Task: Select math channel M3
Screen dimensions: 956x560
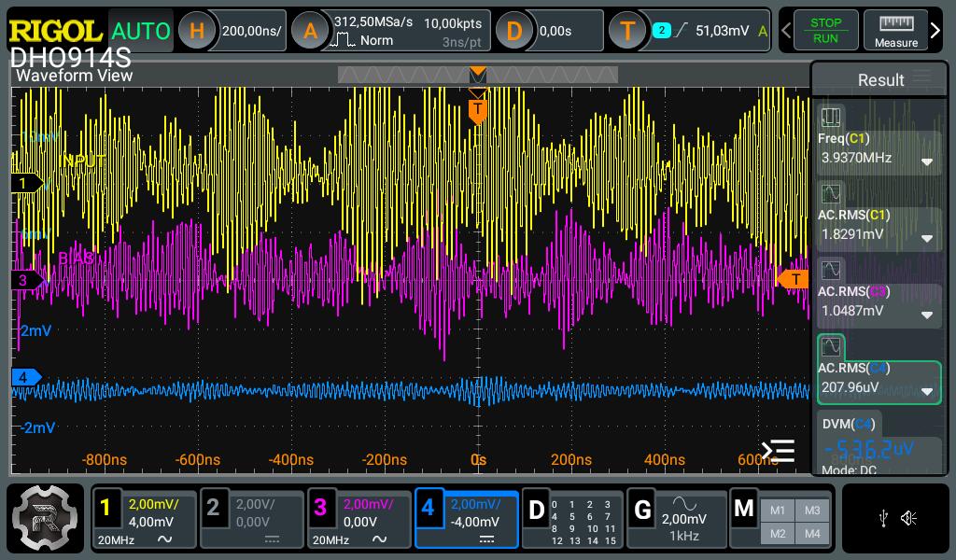Action: click(x=812, y=511)
